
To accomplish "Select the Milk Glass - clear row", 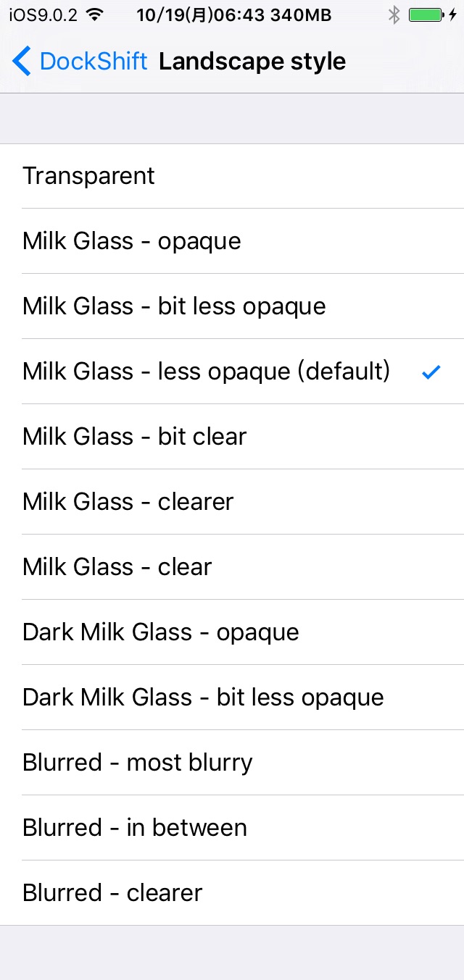I will 232,567.
